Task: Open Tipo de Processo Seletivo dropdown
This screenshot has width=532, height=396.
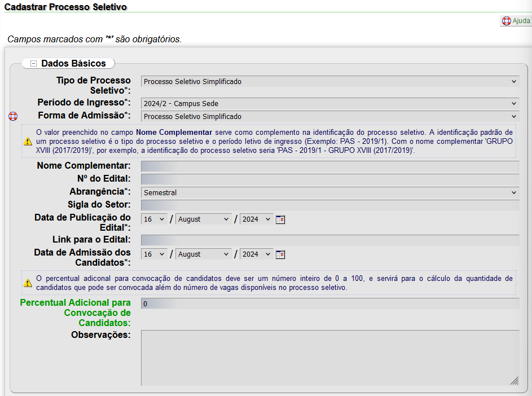Action: 329,82
